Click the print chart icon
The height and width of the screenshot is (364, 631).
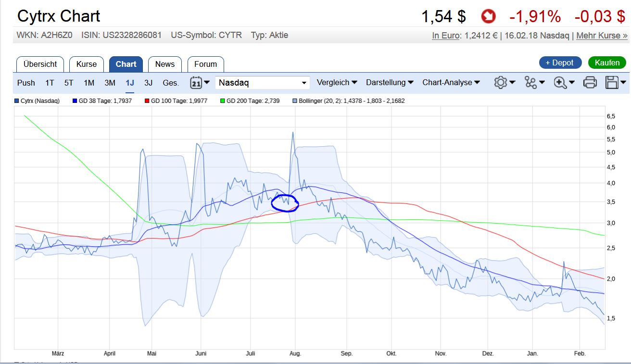590,82
